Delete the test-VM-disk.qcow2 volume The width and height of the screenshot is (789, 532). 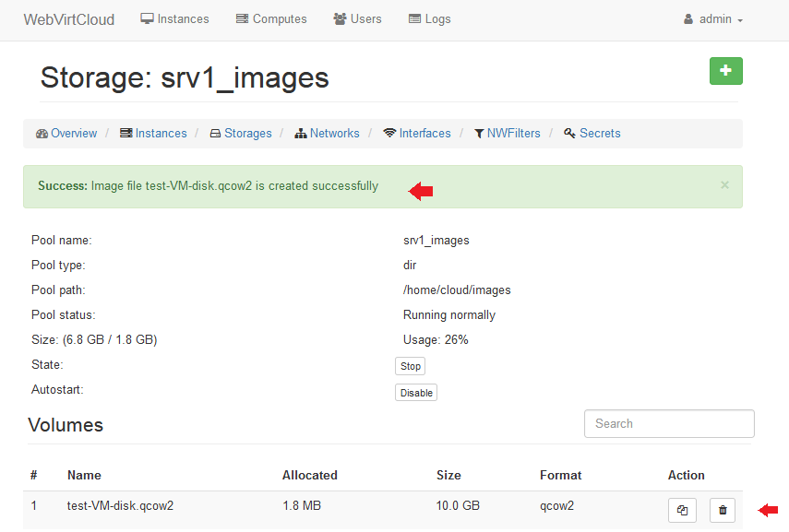pos(723,510)
